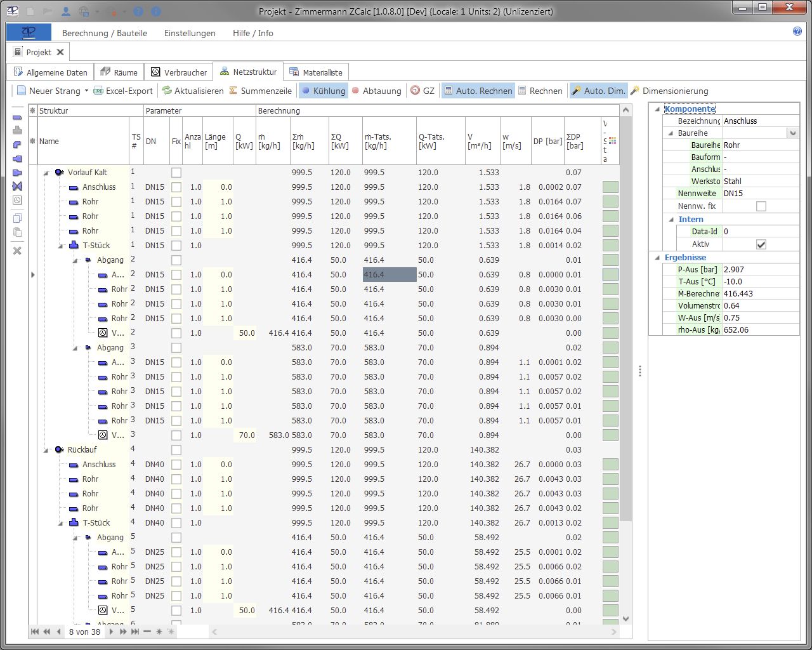Open the Baureihe dropdown in the properties panel
Viewport: 812px width, 650px height.
tap(792, 133)
